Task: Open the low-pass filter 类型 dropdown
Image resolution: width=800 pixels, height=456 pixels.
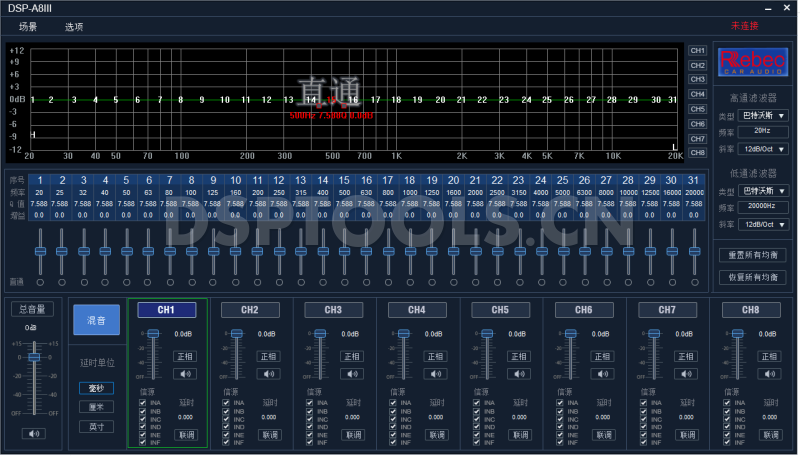Action: [763, 190]
